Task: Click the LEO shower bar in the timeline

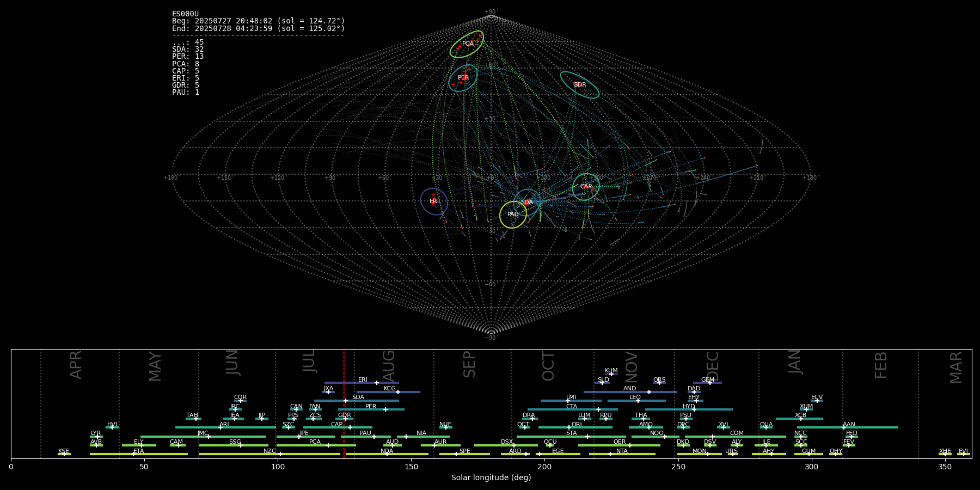Action: click(x=636, y=401)
